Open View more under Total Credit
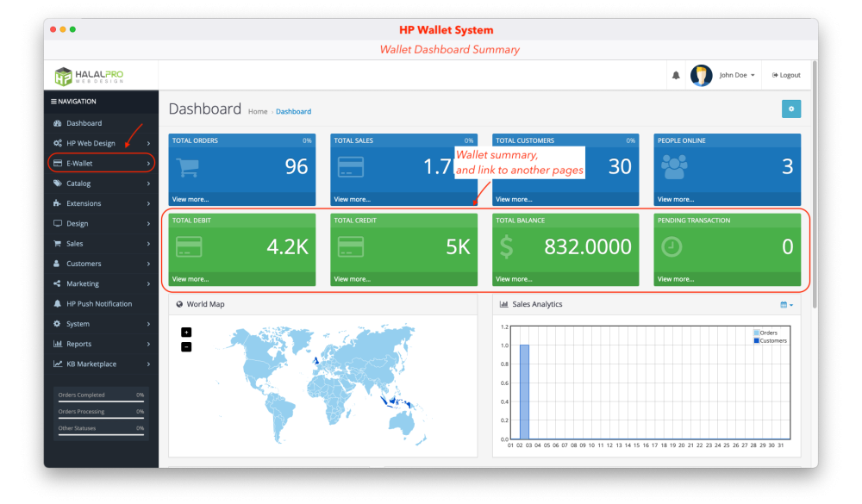This screenshot has width=862, height=504. 353,279
